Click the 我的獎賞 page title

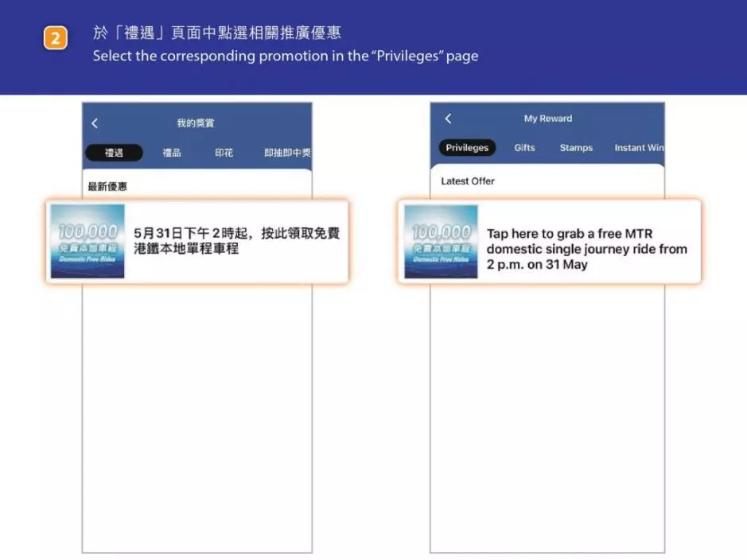coord(195,123)
